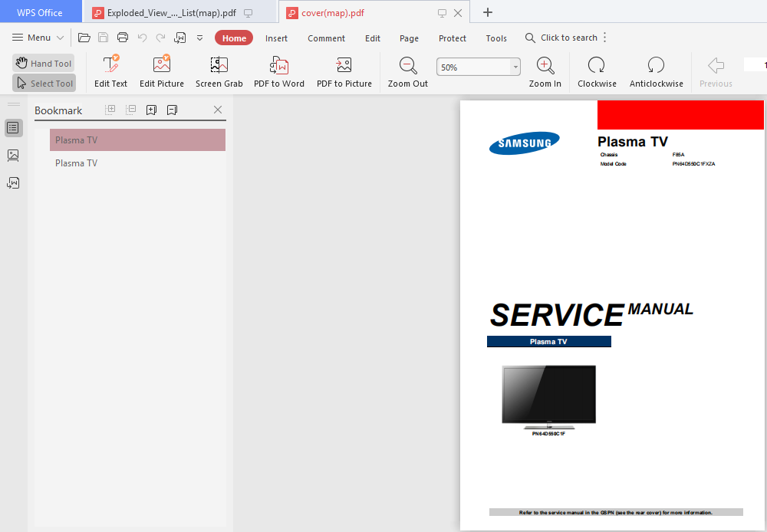The width and height of the screenshot is (767, 532).
Task: Click the add bookmark icon
Action: (152, 110)
